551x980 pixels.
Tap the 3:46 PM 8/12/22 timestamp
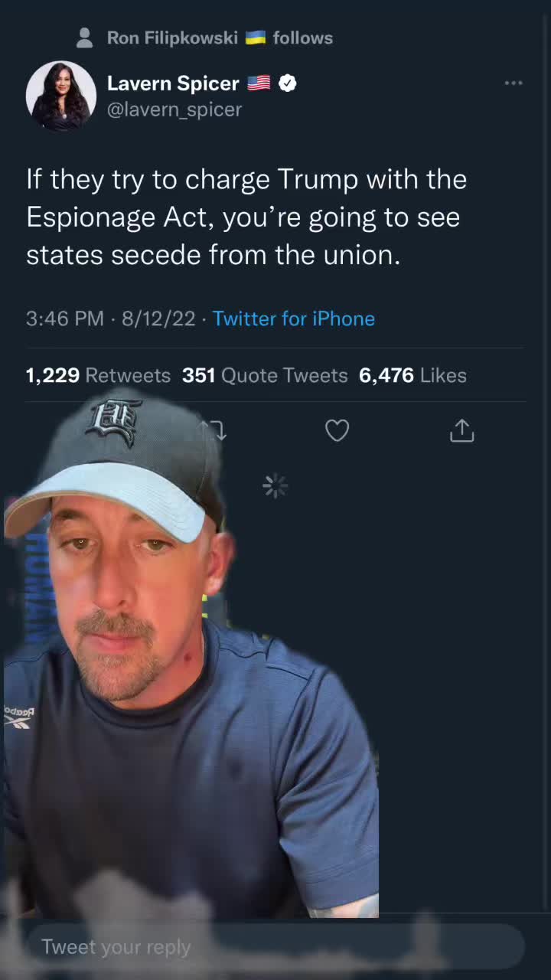click(111, 318)
